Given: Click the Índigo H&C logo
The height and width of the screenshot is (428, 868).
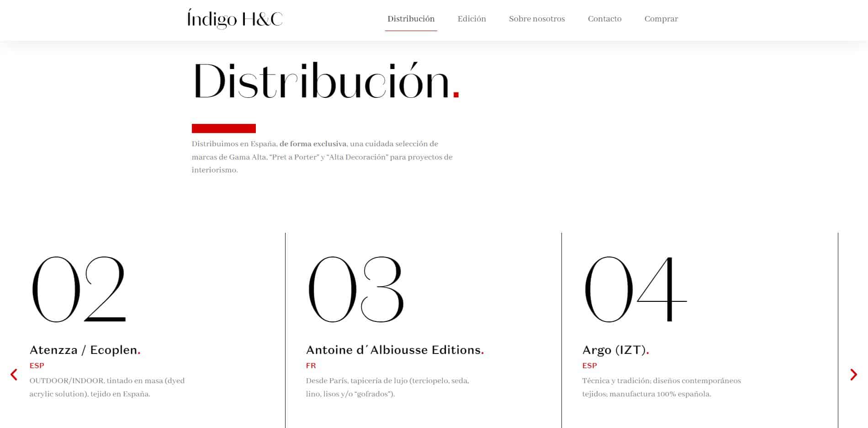Looking at the screenshot, I should 235,19.
